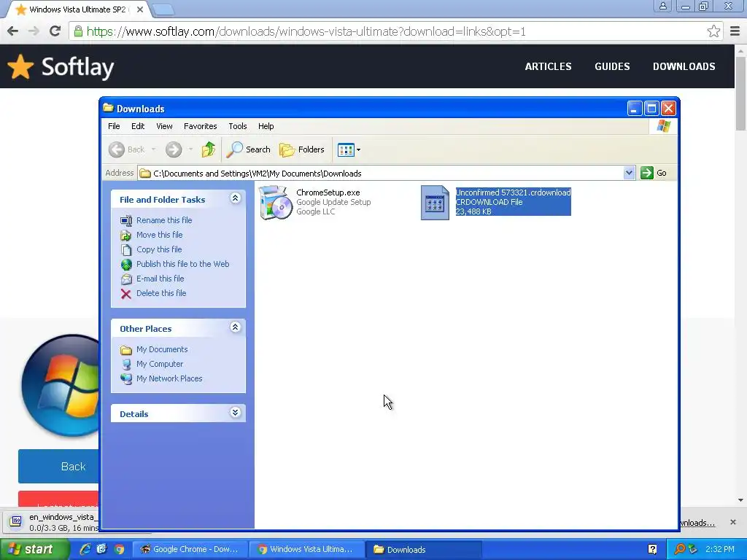
Task: Click the Unconfirmed 573321.crdownload file name
Action: coord(513,192)
